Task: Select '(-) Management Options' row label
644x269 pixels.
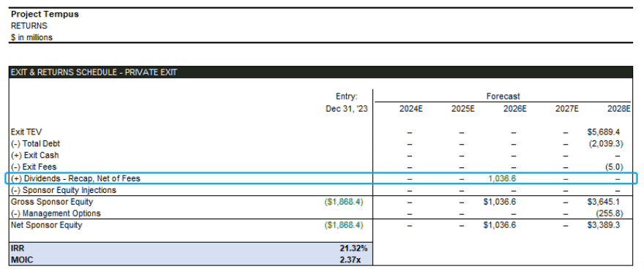Action: tap(56, 213)
